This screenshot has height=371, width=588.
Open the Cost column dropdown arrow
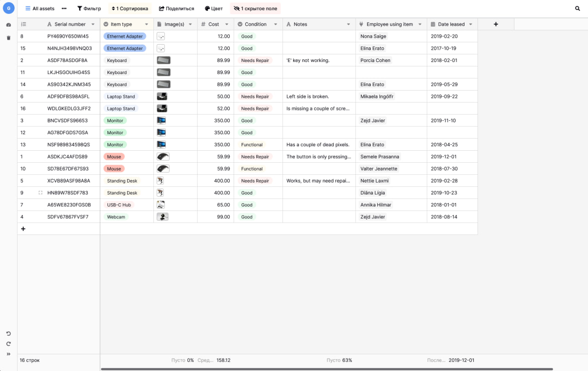(x=227, y=24)
